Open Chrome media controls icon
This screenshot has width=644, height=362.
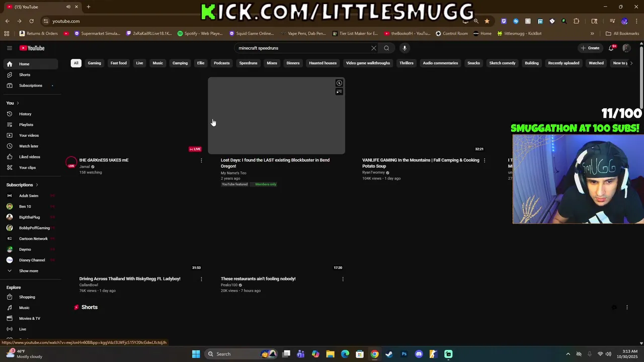click(612, 21)
